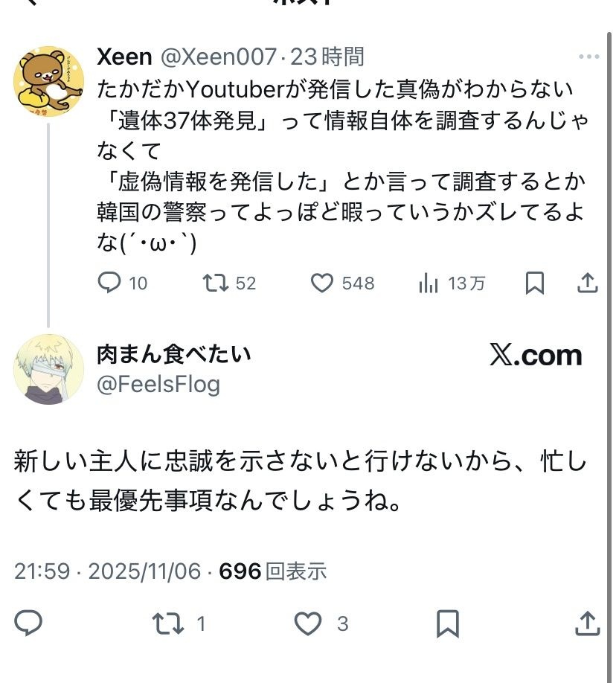Image resolution: width=616 pixels, height=683 pixels.
Task: Open Xeen's Rilakkuma profile picture
Action: pos(48,81)
